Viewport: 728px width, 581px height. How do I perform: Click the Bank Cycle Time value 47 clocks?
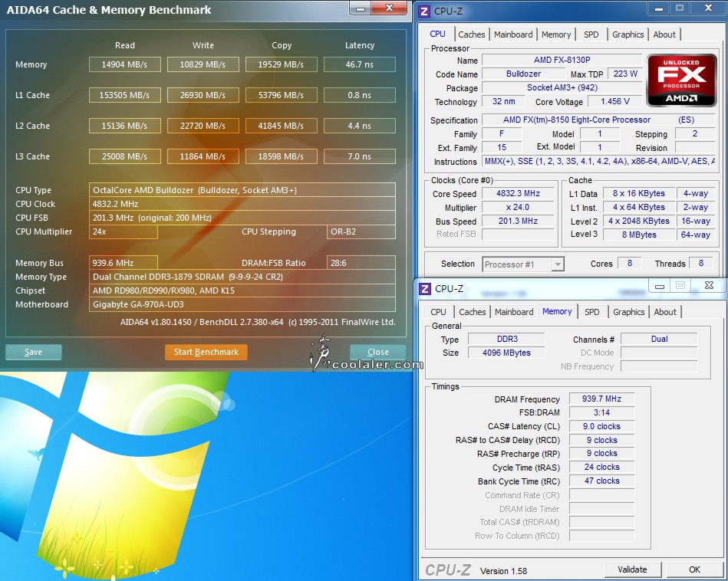pyautogui.click(x=601, y=481)
